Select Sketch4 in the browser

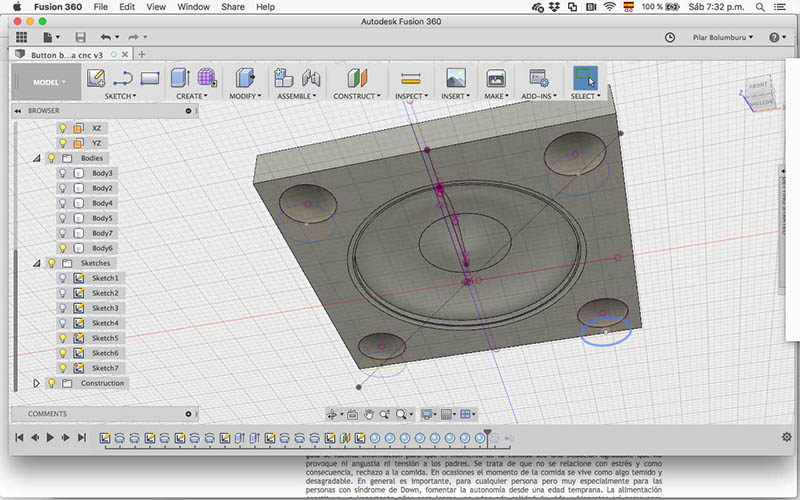105,323
